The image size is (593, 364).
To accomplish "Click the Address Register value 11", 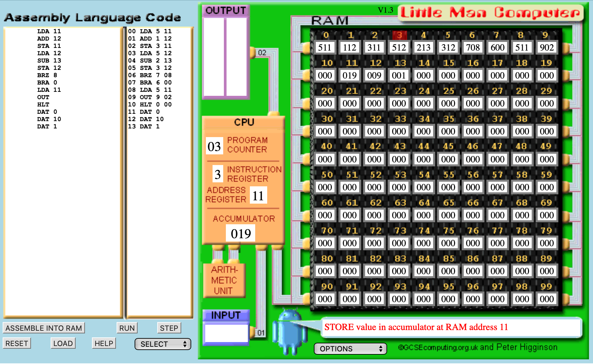I will pyautogui.click(x=258, y=196).
